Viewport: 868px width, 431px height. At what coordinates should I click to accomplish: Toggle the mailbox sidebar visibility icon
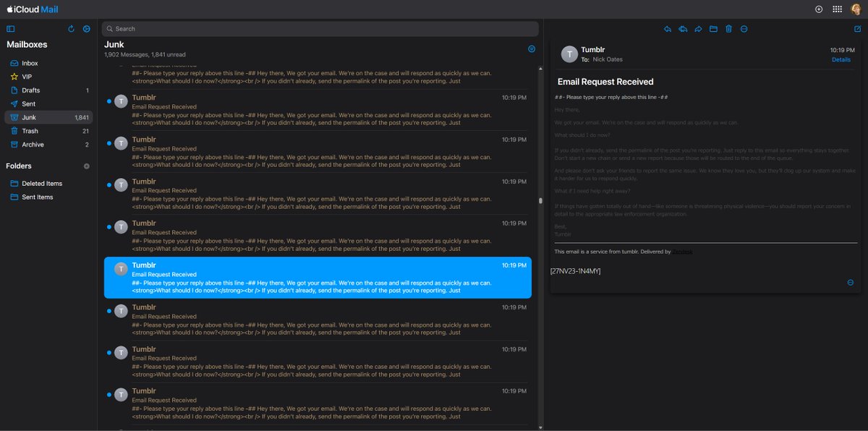(10, 29)
